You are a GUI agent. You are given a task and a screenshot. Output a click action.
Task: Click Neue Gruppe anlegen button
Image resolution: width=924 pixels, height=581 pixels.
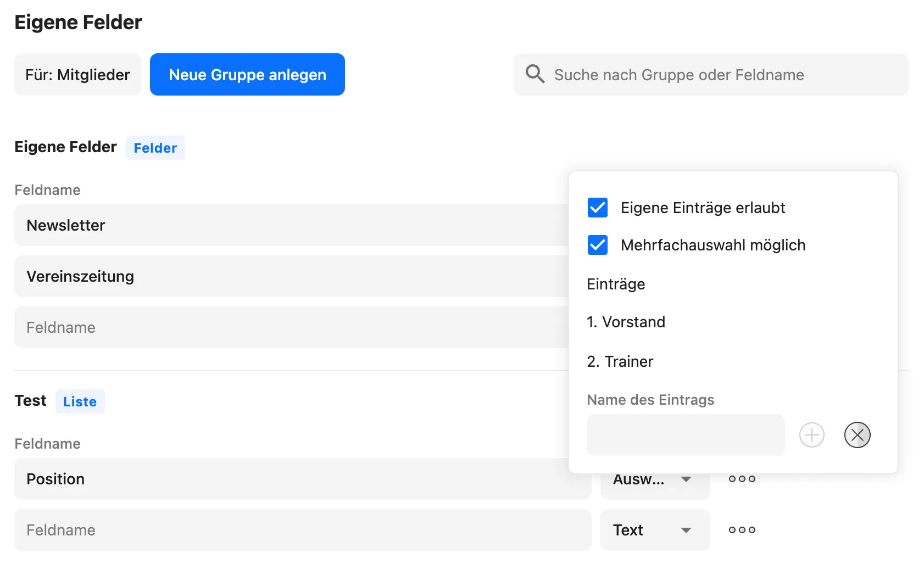(x=247, y=75)
